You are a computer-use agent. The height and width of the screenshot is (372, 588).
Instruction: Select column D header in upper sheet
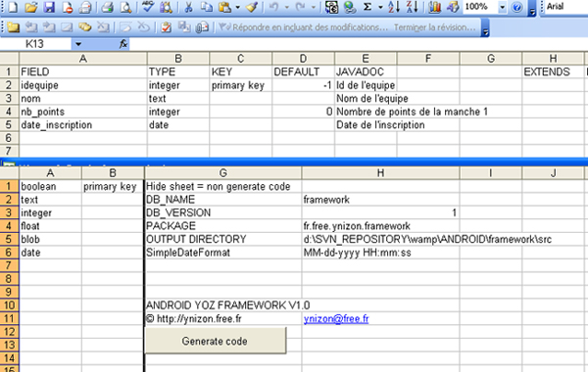tap(303, 59)
